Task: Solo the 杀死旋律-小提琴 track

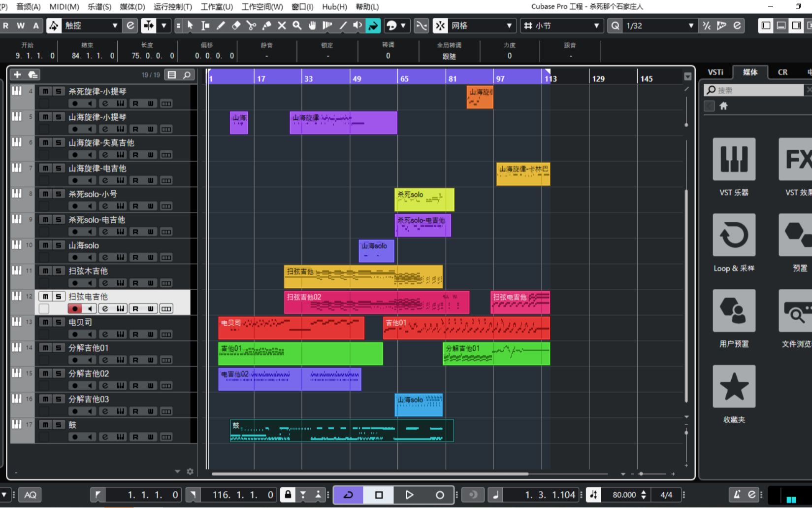Action: [58, 92]
